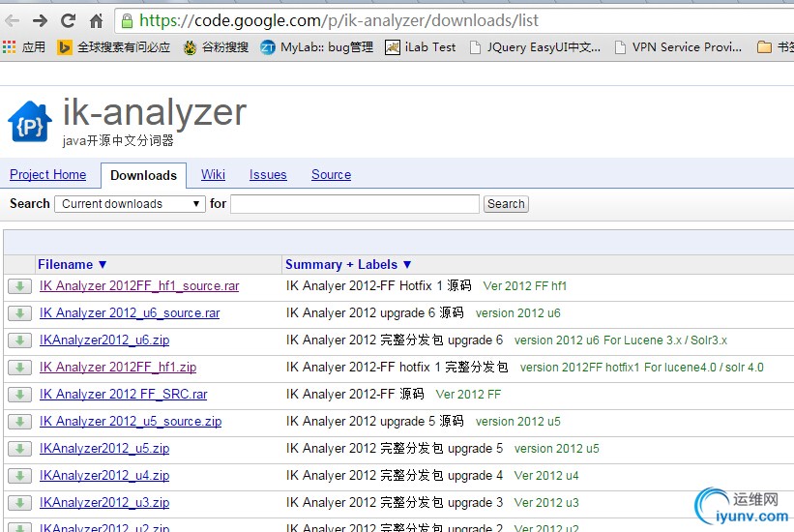Screen dimensions: 794x532
Task: Open the iLab Test bookmark
Action: pyautogui.click(x=421, y=47)
